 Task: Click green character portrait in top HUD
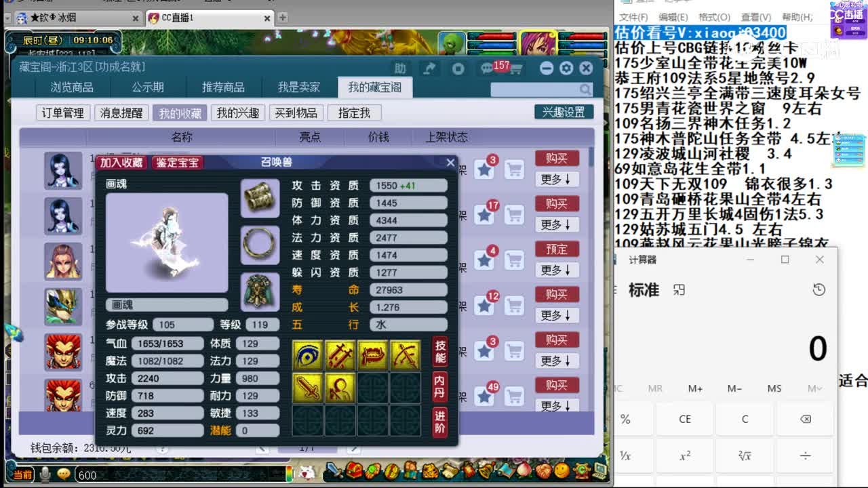452,44
